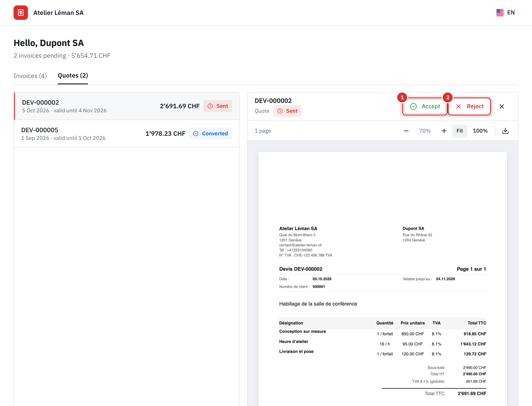Click the TVA 8.1% (globale) amount 201.69 CHF
The width and height of the screenshot is (532, 406).
(476, 381)
